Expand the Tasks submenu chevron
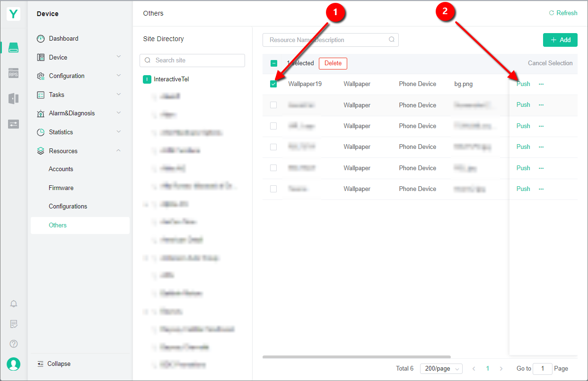Viewport: 588px width, 381px height. [119, 95]
